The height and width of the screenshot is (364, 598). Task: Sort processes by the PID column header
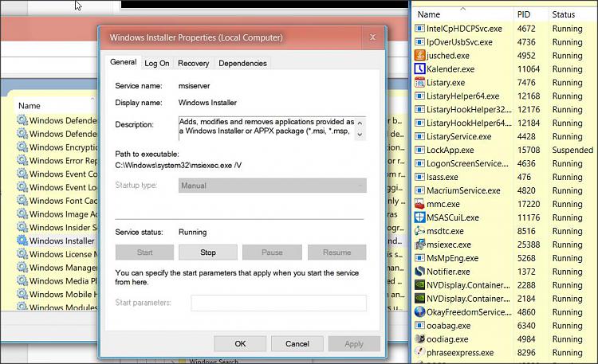(530, 14)
